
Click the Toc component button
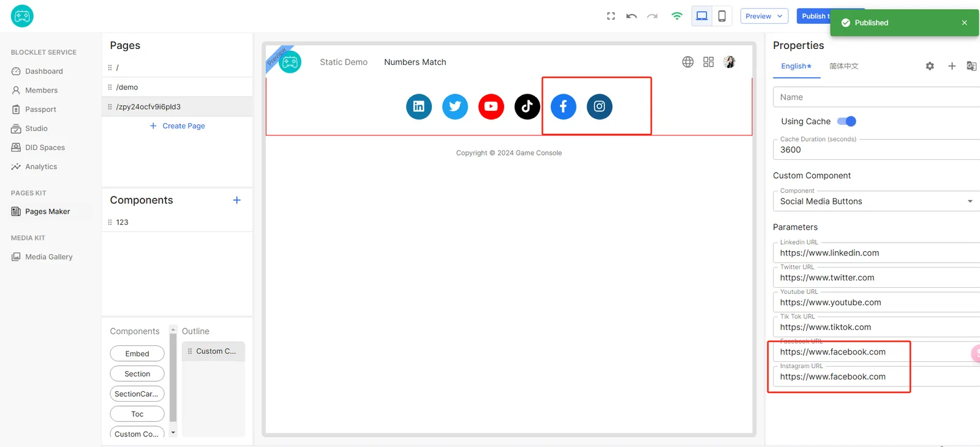137,414
